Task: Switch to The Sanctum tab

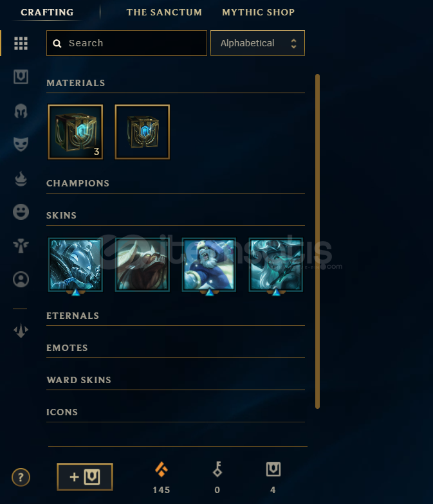Action: pyautogui.click(x=164, y=12)
